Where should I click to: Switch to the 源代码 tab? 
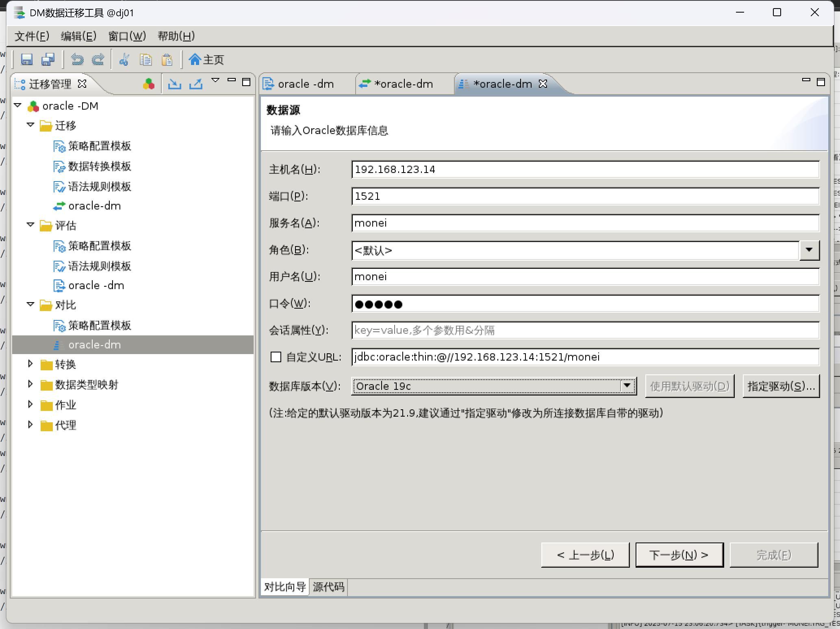328,587
